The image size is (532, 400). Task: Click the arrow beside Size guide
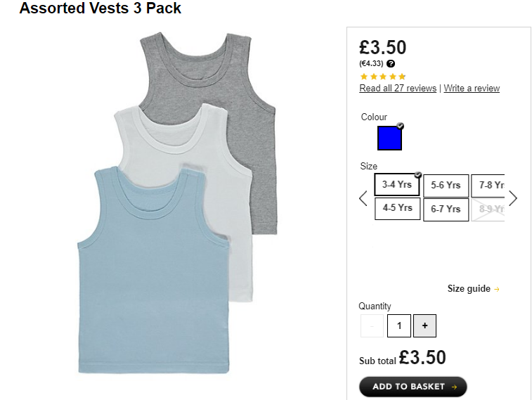point(498,289)
